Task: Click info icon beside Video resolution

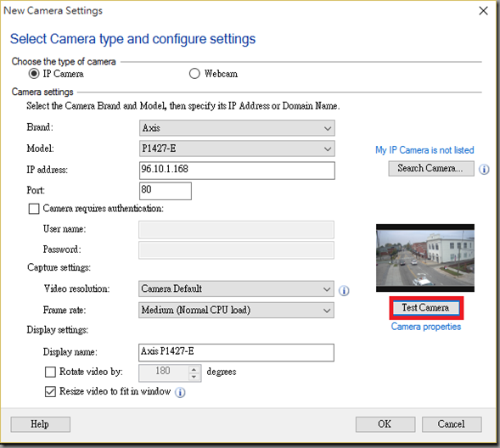Action: click(344, 290)
